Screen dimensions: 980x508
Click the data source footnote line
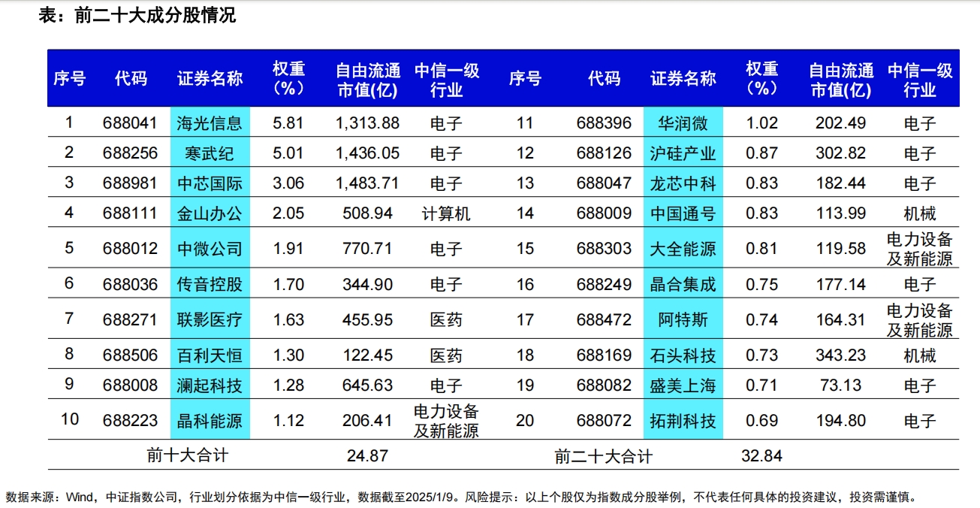coord(462,497)
